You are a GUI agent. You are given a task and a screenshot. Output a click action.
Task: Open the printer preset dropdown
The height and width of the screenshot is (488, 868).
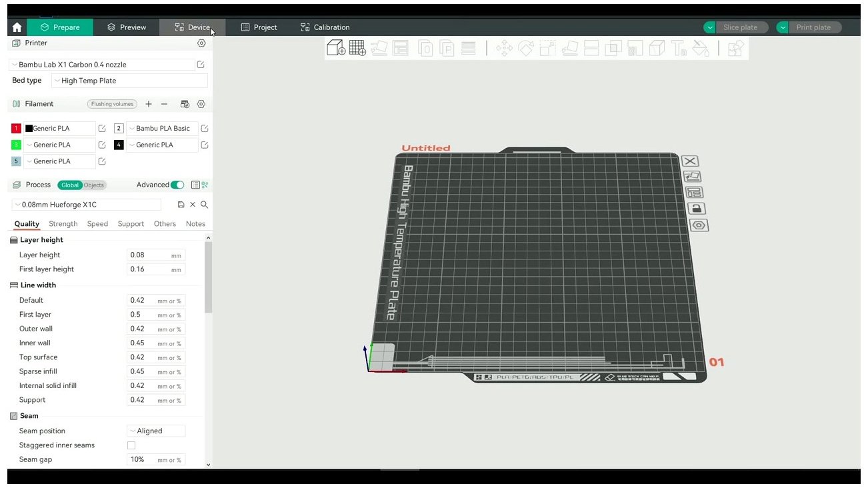point(101,65)
